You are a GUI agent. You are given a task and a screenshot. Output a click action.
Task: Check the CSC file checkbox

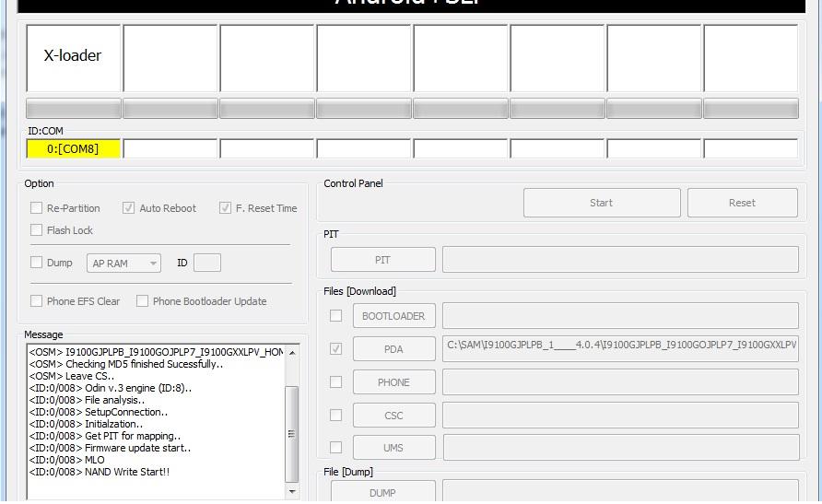pyautogui.click(x=335, y=415)
